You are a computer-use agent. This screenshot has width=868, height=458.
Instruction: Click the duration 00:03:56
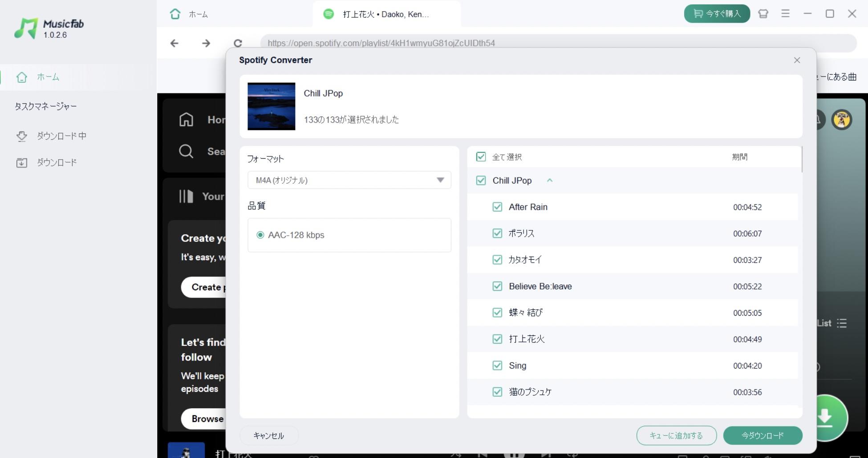pyautogui.click(x=747, y=392)
